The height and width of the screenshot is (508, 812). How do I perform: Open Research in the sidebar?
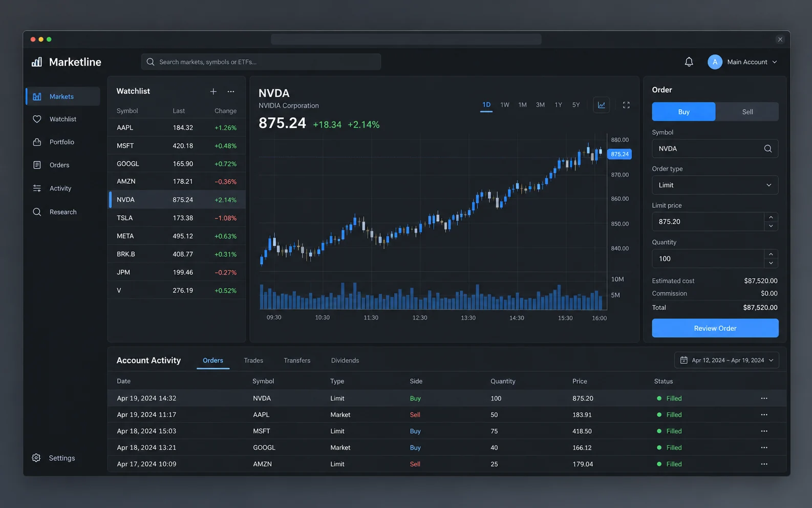[63, 212]
